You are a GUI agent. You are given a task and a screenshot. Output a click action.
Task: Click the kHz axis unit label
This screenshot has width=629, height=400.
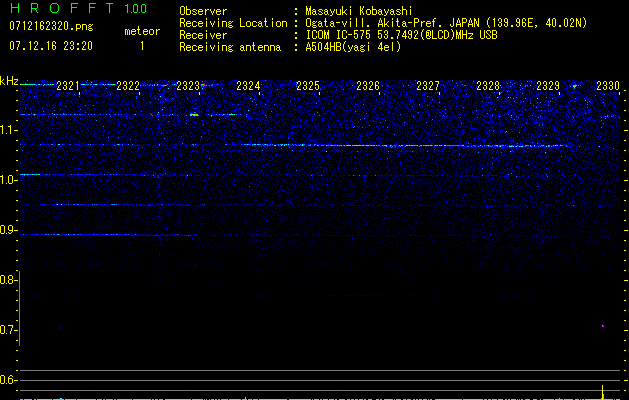tap(9, 80)
